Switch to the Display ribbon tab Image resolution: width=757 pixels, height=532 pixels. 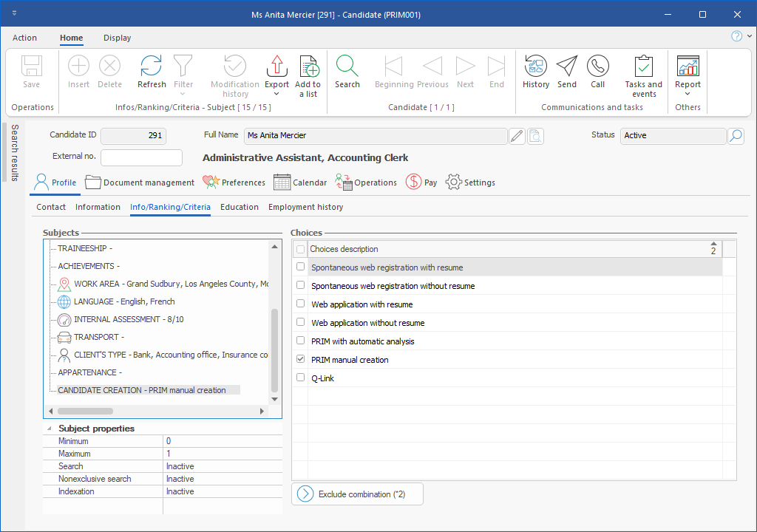pyautogui.click(x=117, y=38)
